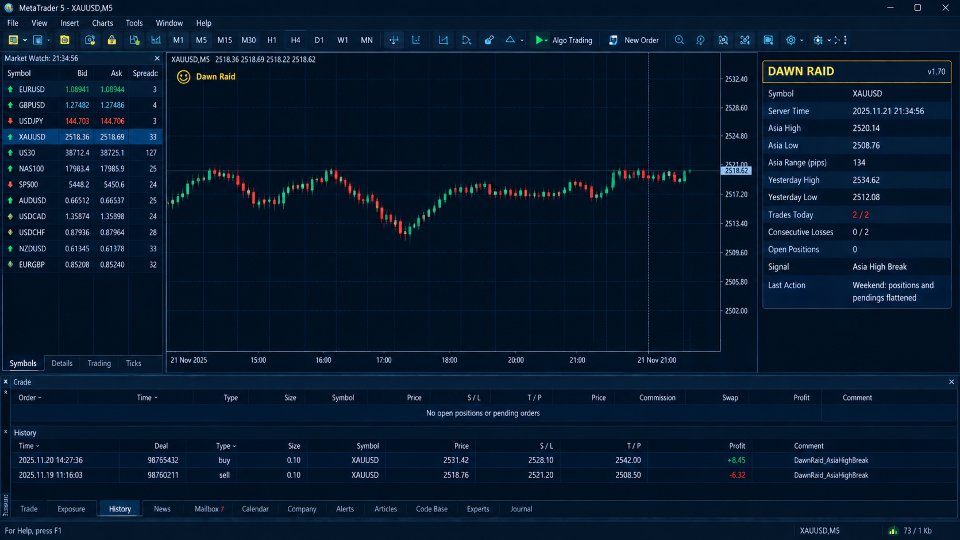The height and width of the screenshot is (540, 960).
Task: Click the yellow padlock toolbar icon
Action: (111, 40)
